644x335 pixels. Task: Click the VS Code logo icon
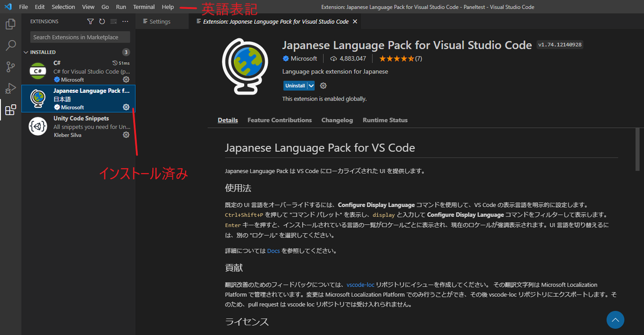(8, 7)
